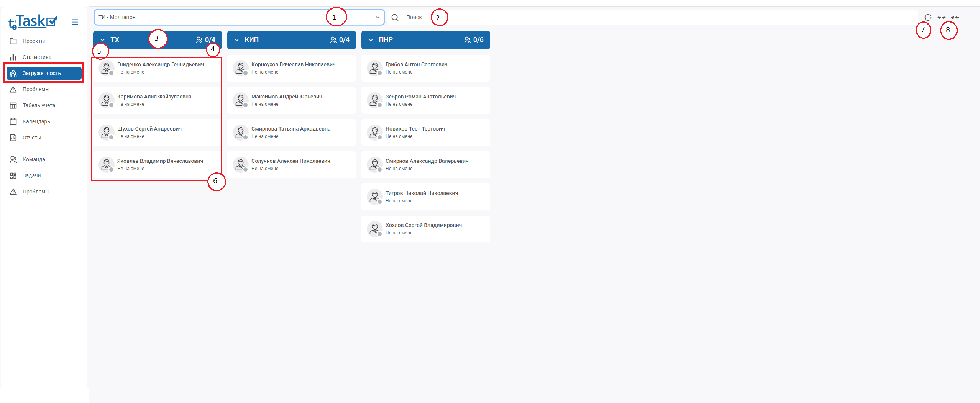Image resolution: width=980 pixels, height=403 pixels.
Task: Collapse the ПНР column chevron
Action: pyautogui.click(x=371, y=40)
